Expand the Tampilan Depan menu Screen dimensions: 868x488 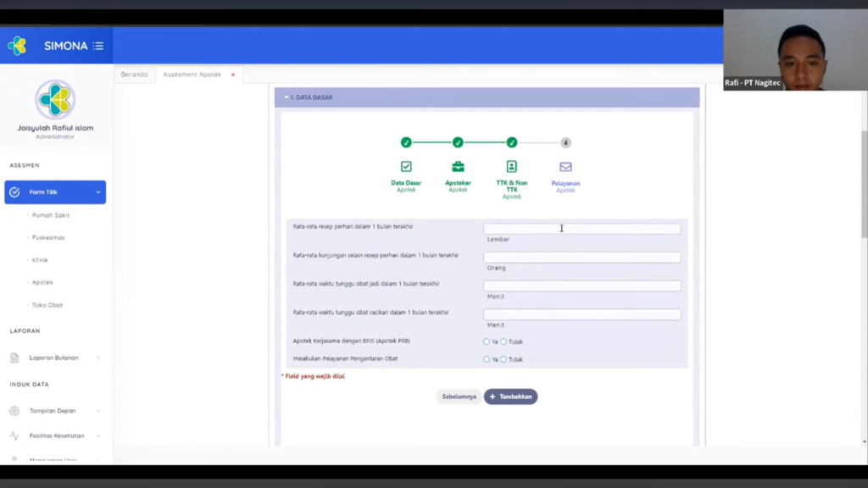(x=97, y=411)
